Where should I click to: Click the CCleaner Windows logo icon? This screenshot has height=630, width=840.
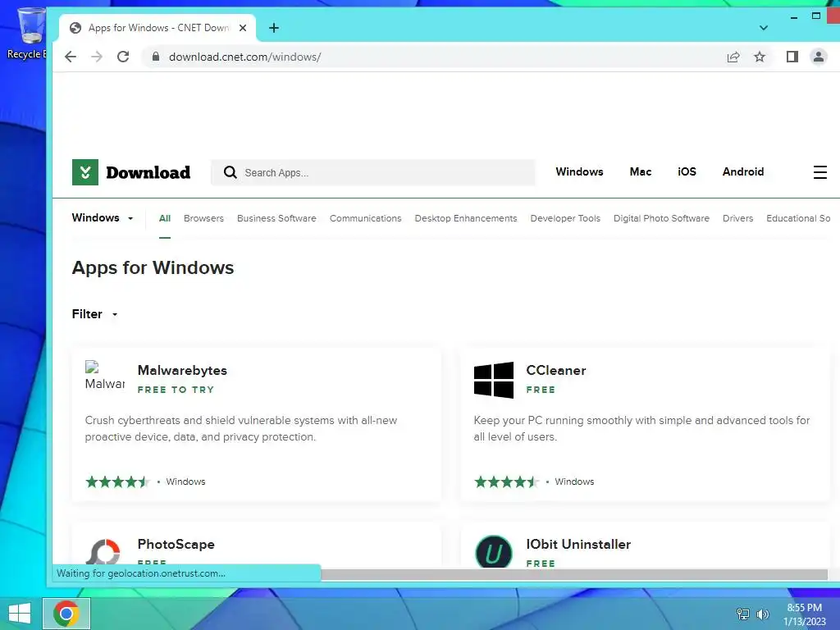pyautogui.click(x=493, y=380)
